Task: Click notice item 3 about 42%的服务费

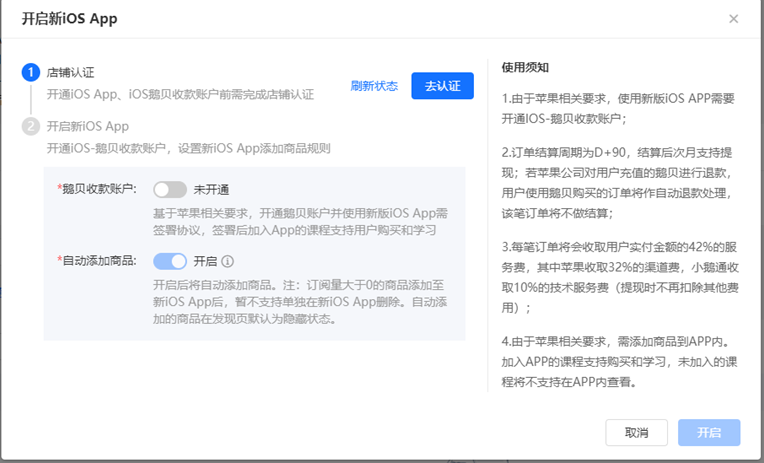Action: [620, 277]
